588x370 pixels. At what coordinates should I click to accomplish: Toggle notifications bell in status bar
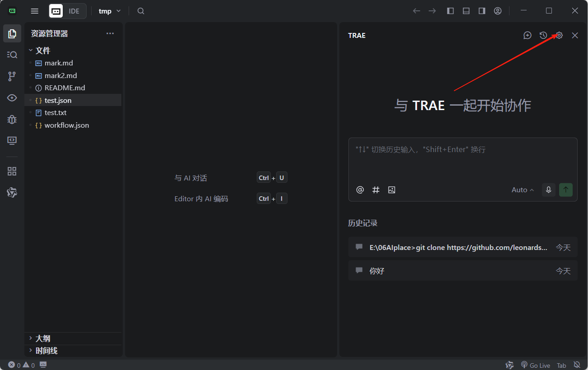click(x=577, y=365)
